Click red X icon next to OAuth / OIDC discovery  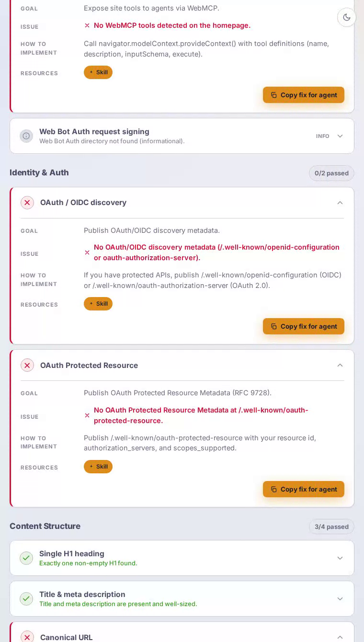click(x=27, y=203)
